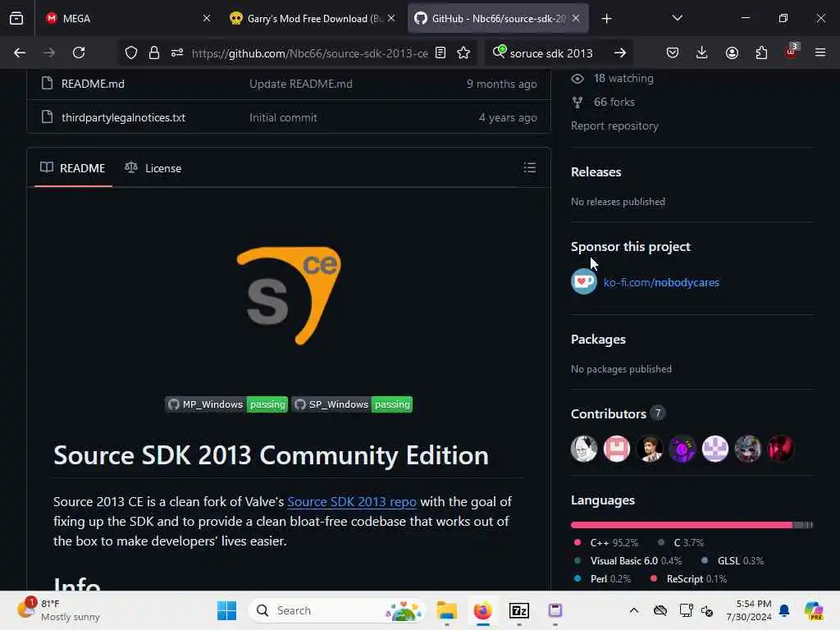Open the pink floppy contributor avatar

(617, 449)
